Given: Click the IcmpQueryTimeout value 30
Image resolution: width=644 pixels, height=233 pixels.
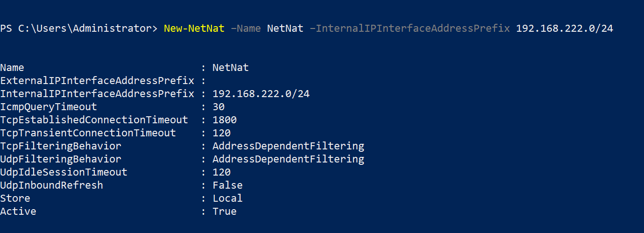Looking at the screenshot, I should pyautogui.click(x=219, y=107).
